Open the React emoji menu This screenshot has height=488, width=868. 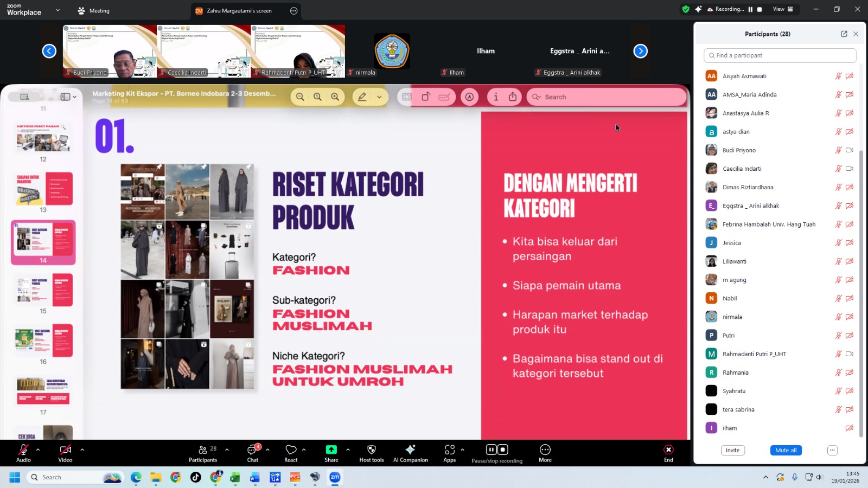click(291, 453)
